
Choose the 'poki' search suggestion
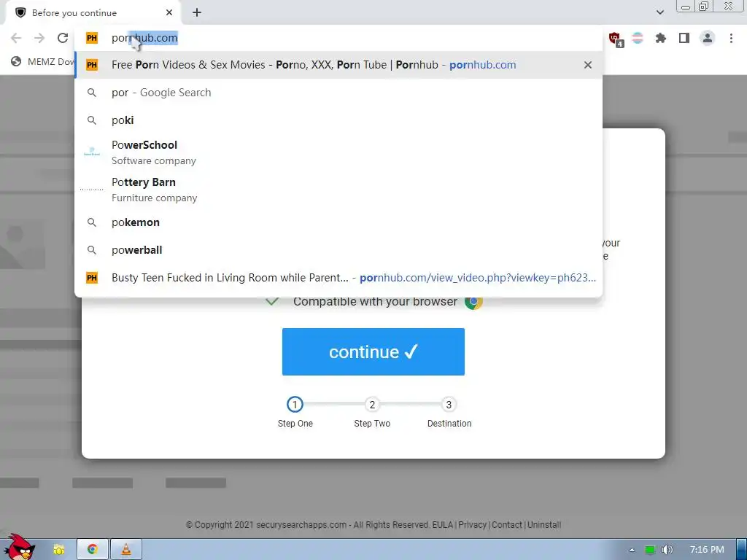[338, 120]
